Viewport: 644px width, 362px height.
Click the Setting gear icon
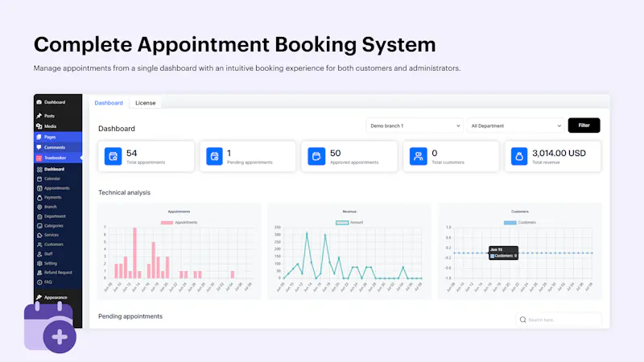click(x=39, y=264)
